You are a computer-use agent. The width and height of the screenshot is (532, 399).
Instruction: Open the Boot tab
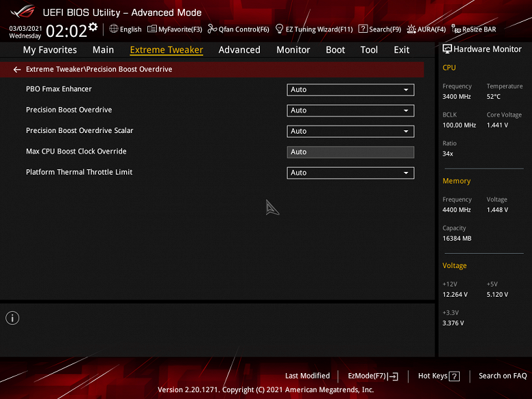(x=335, y=50)
